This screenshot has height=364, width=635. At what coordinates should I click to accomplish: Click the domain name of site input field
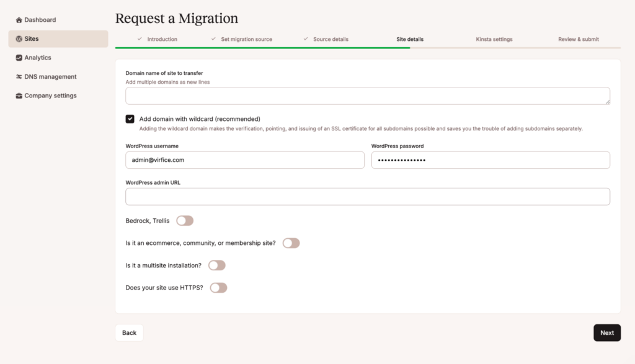tap(367, 95)
